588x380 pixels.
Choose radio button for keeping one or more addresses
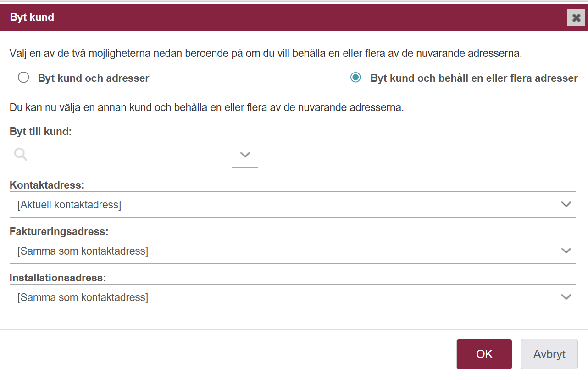pyautogui.click(x=355, y=78)
